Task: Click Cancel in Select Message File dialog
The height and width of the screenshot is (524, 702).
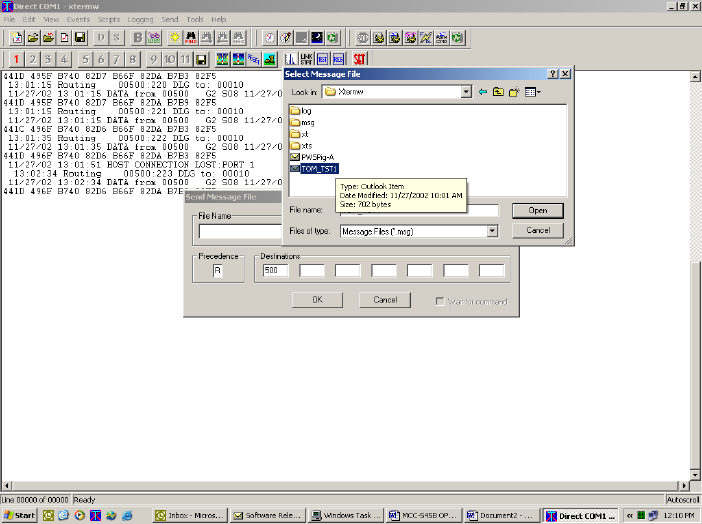Action: pos(538,230)
